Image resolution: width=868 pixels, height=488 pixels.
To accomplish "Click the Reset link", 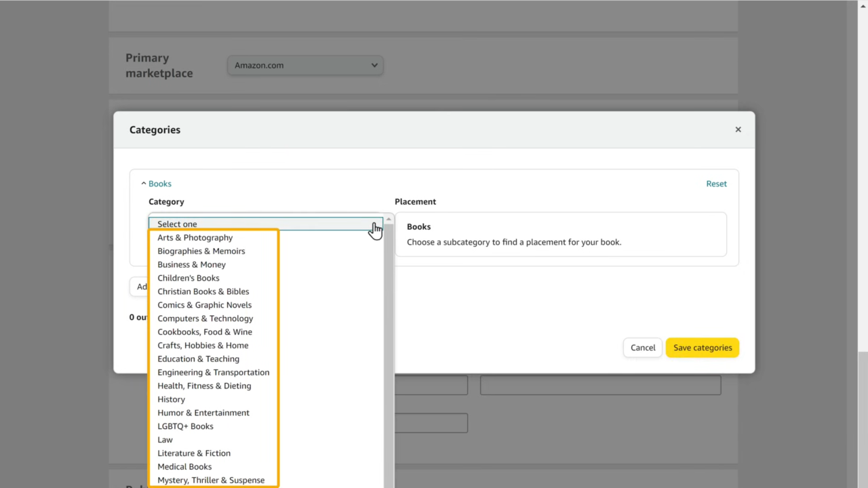I will click(x=716, y=184).
